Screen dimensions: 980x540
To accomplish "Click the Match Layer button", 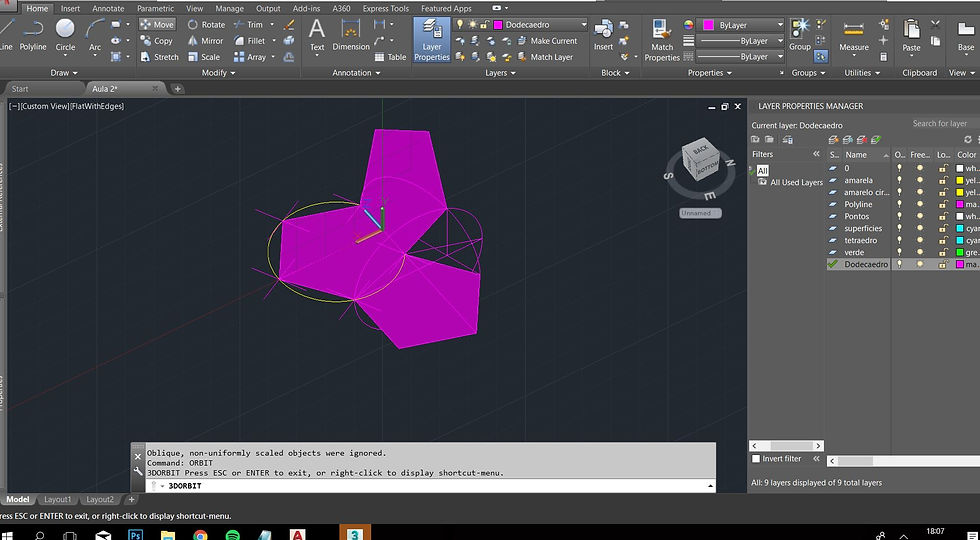I will pyautogui.click(x=545, y=57).
